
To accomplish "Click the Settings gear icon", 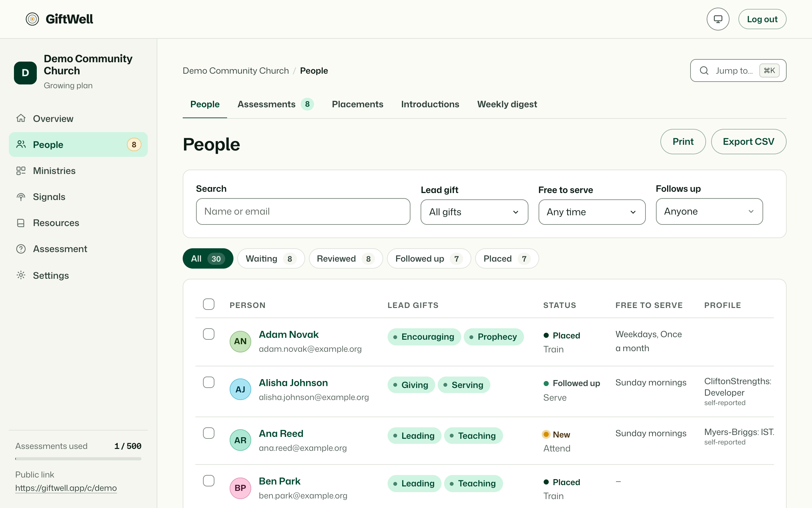I will click(21, 275).
